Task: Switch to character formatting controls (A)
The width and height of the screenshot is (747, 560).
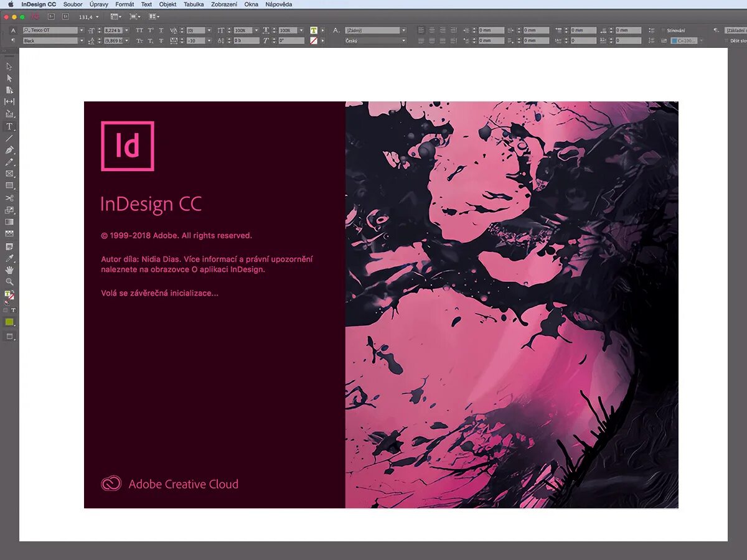Action: coord(13,30)
